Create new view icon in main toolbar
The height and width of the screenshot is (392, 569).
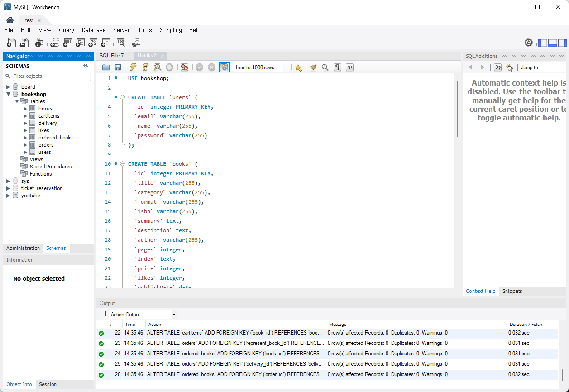[80, 43]
